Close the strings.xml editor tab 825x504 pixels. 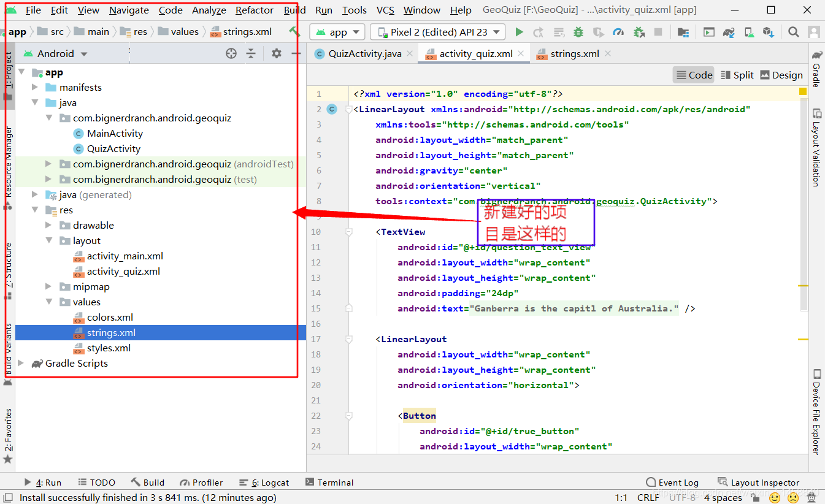[x=608, y=53]
